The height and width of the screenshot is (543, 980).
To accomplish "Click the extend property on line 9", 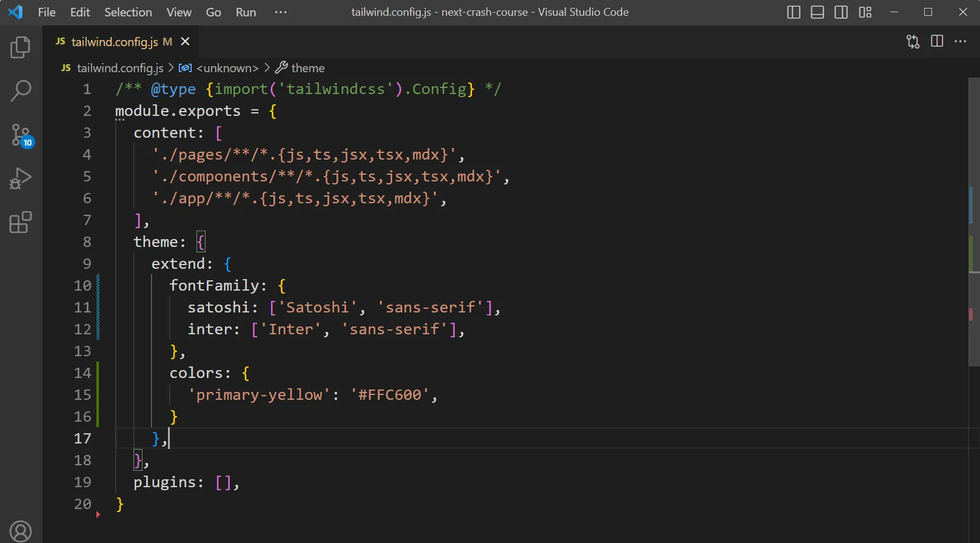I will [178, 264].
